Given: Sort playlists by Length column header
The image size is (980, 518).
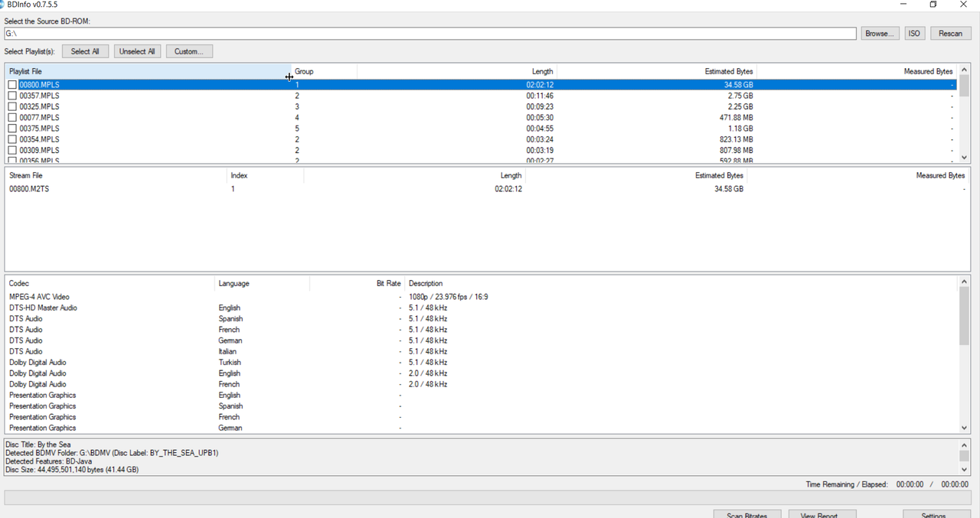Looking at the screenshot, I should coord(457,71).
